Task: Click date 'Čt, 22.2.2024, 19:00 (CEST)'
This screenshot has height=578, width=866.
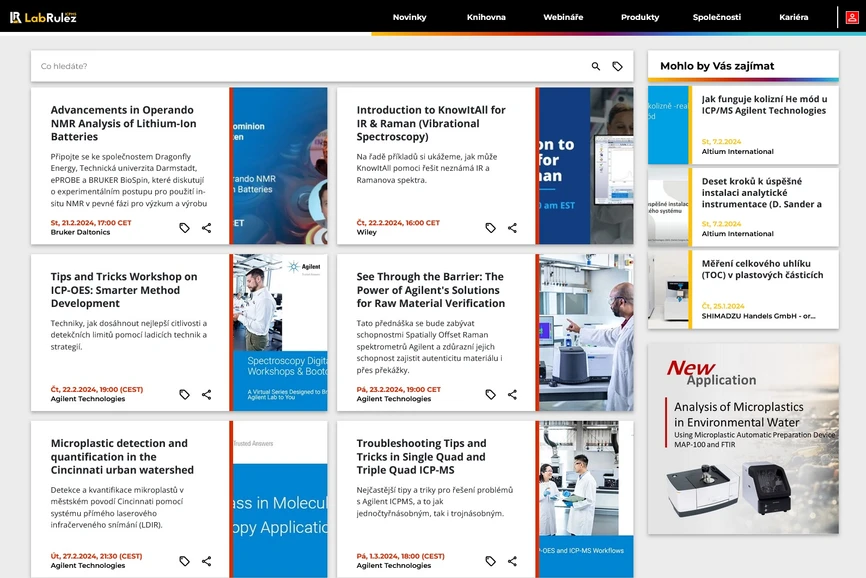Action: click(x=97, y=390)
